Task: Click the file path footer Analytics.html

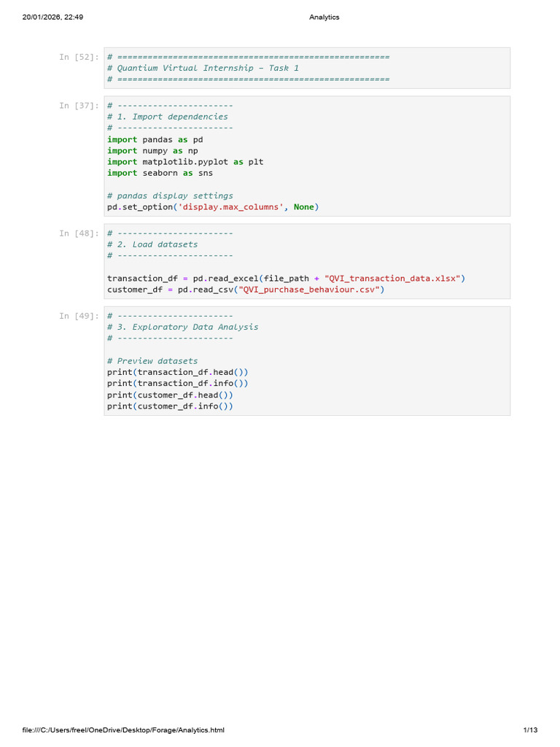Action: point(123,730)
